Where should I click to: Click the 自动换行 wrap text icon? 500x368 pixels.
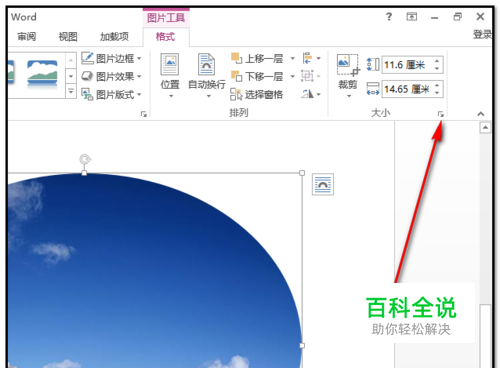click(x=207, y=64)
